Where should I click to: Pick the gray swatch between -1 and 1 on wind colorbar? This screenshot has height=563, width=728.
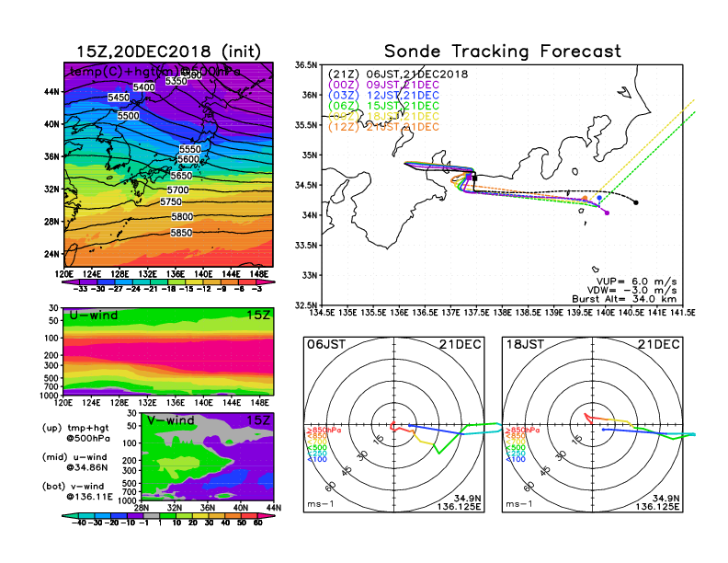click(x=151, y=516)
